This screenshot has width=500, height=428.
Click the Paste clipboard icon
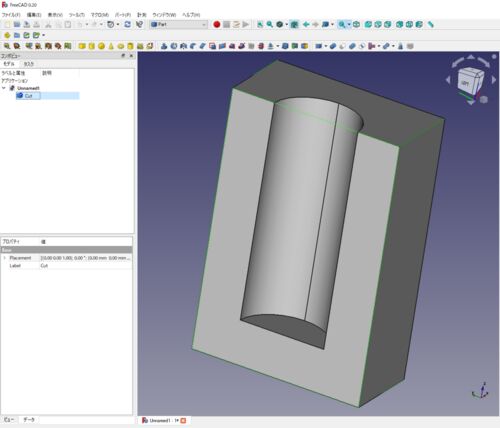[x=68, y=25]
